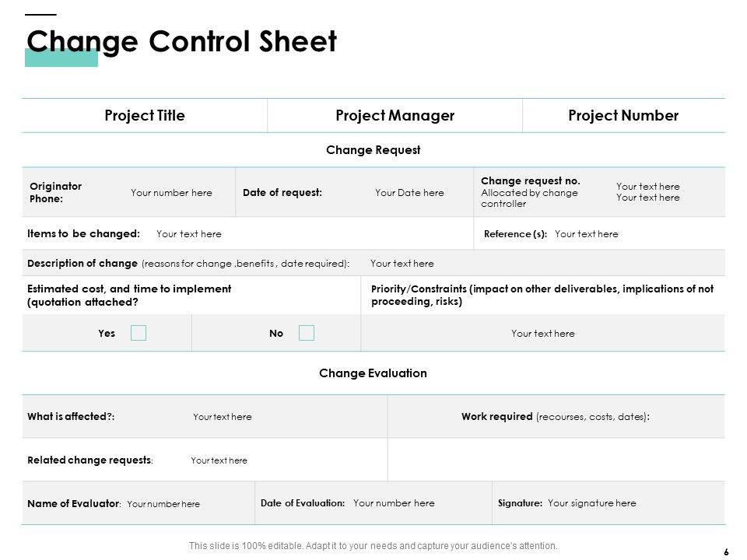
Task: Click the slide page number 6
Action: 726,551
